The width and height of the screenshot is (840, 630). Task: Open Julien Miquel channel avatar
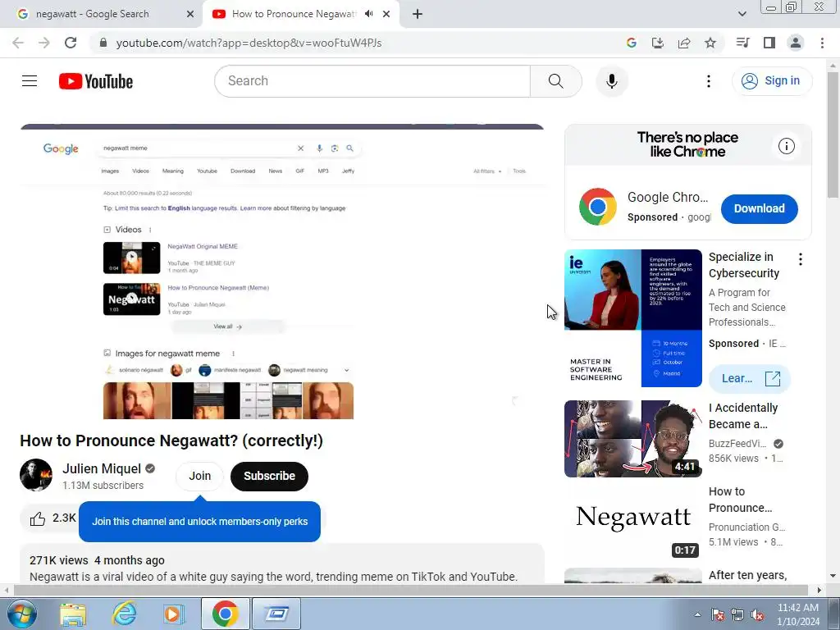[36, 475]
